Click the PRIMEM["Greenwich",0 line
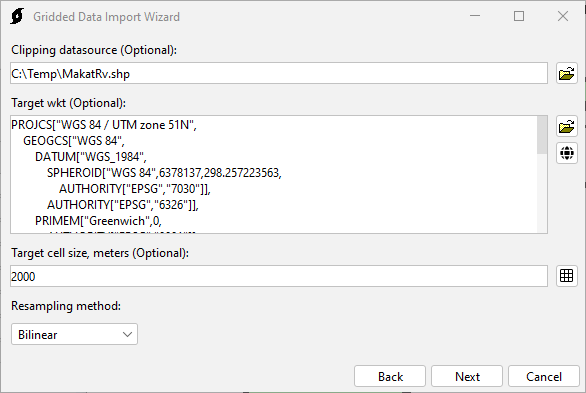The height and width of the screenshot is (393, 586). (x=98, y=221)
